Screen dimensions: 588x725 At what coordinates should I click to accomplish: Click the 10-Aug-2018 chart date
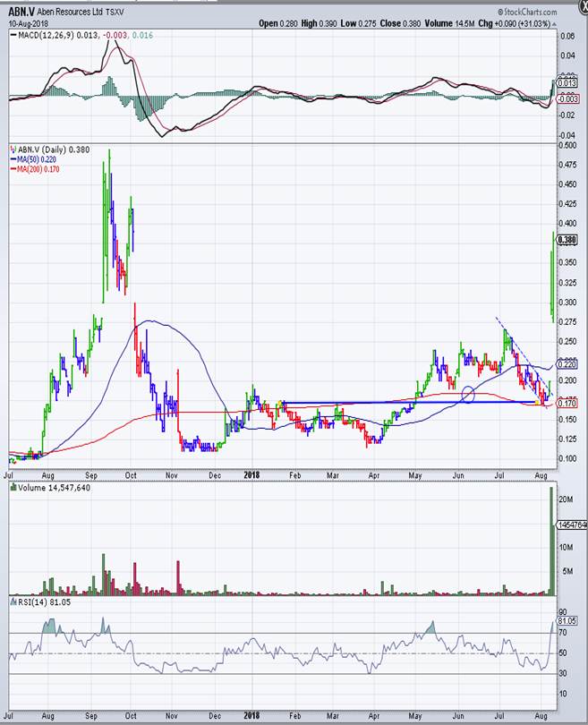pyautogui.click(x=29, y=23)
